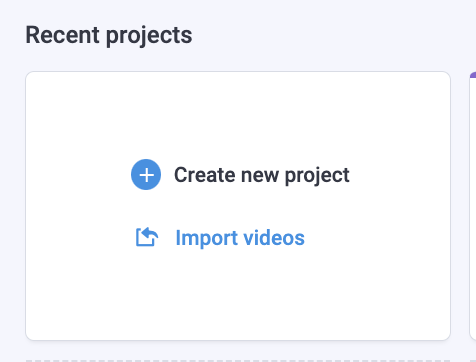Start a new project via the plus icon
Screen dimensions: 476x362
[x=146, y=174]
